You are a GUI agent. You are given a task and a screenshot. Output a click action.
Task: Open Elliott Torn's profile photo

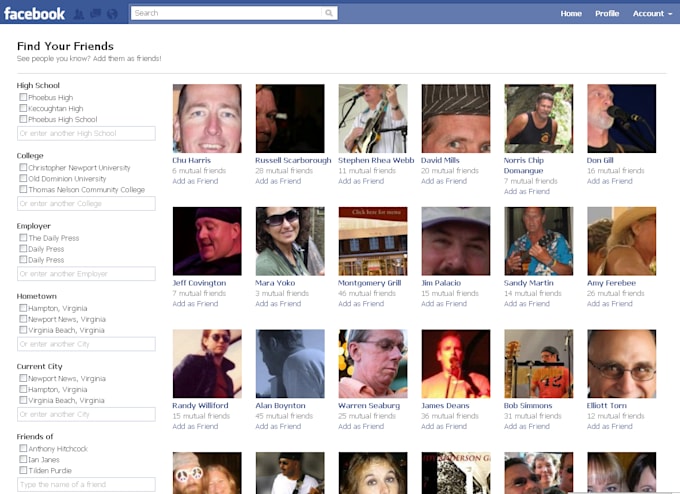pos(621,364)
